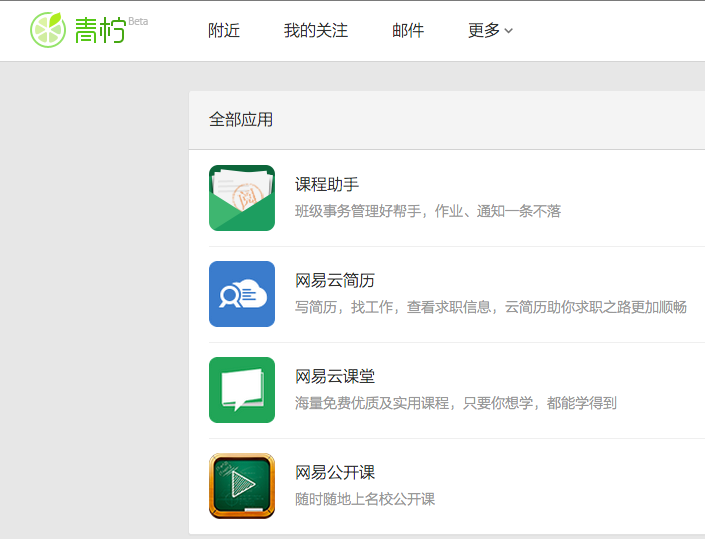This screenshot has width=705, height=539.
Task: Launch the 网易云简历 blue cloud icon
Action: tap(242, 294)
